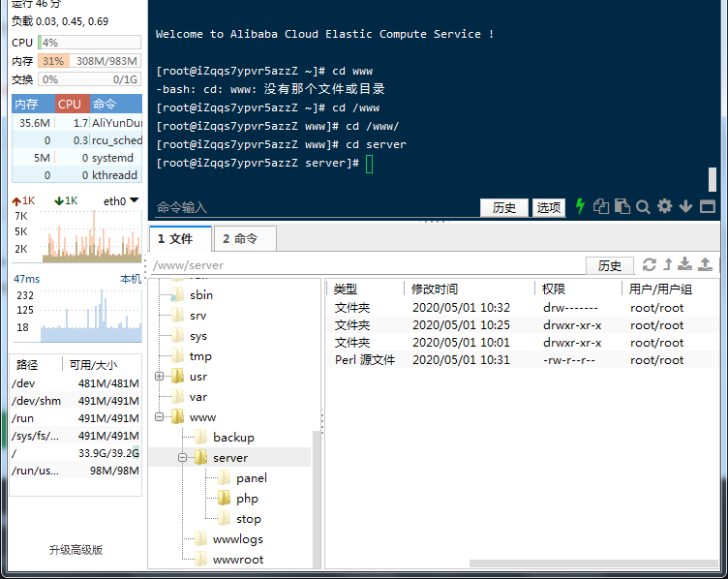The height and width of the screenshot is (579, 728).
Task: Select the panel folder in tree
Action: click(x=252, y=478)
